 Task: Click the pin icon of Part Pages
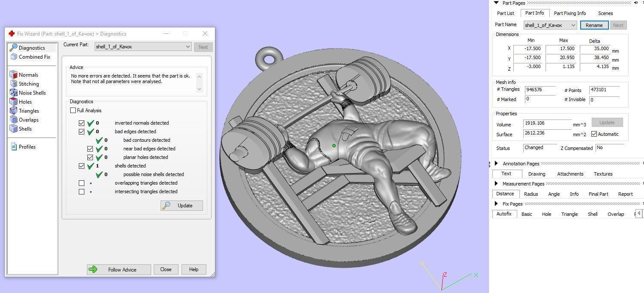636,3
